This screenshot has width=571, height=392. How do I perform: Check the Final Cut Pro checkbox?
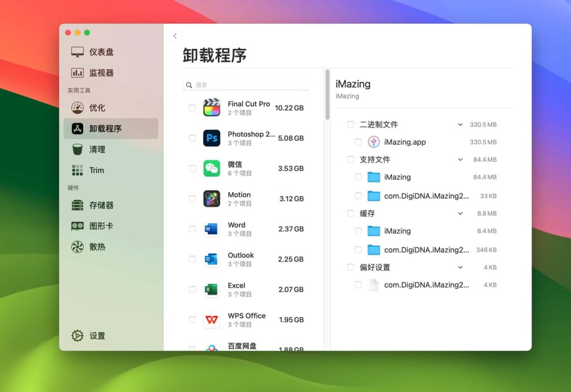(192, 108)
